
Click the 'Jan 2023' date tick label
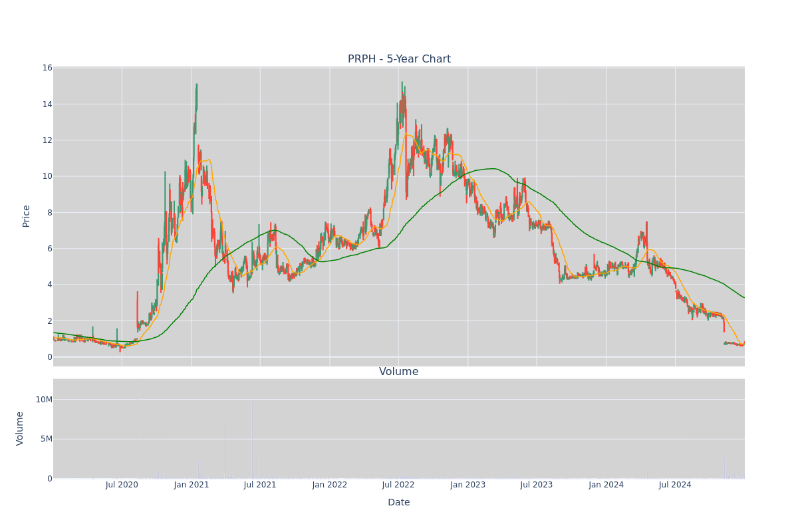point(468,485)
